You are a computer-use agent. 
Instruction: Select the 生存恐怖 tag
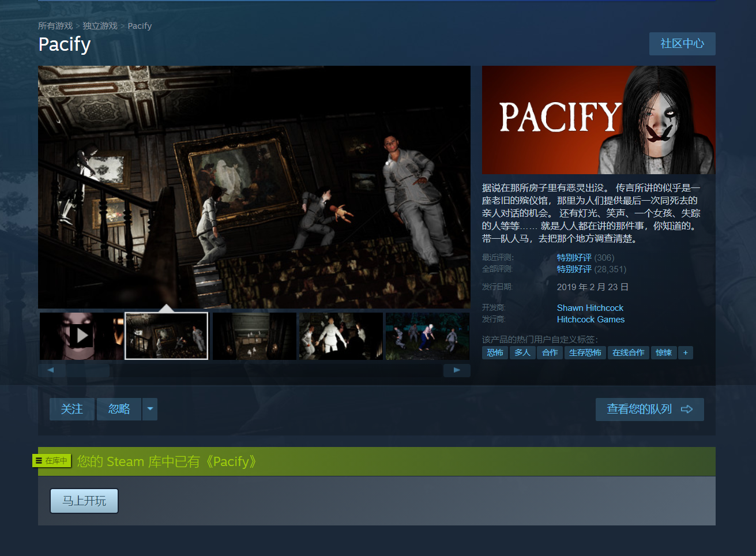(x=585, y=352)
